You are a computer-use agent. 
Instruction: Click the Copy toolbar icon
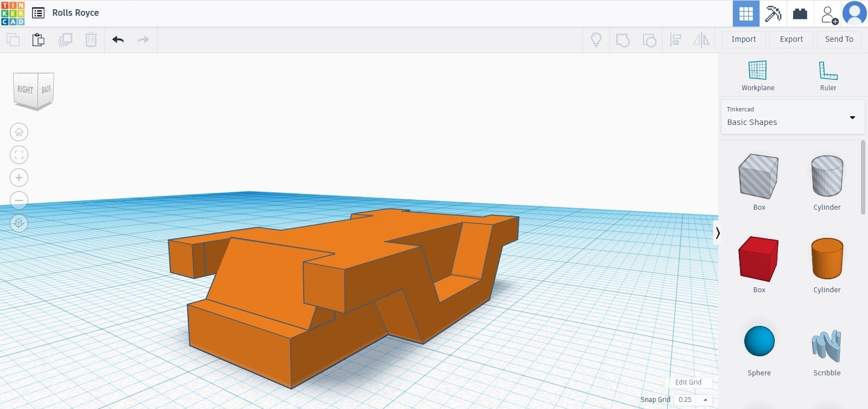[13, 40]
